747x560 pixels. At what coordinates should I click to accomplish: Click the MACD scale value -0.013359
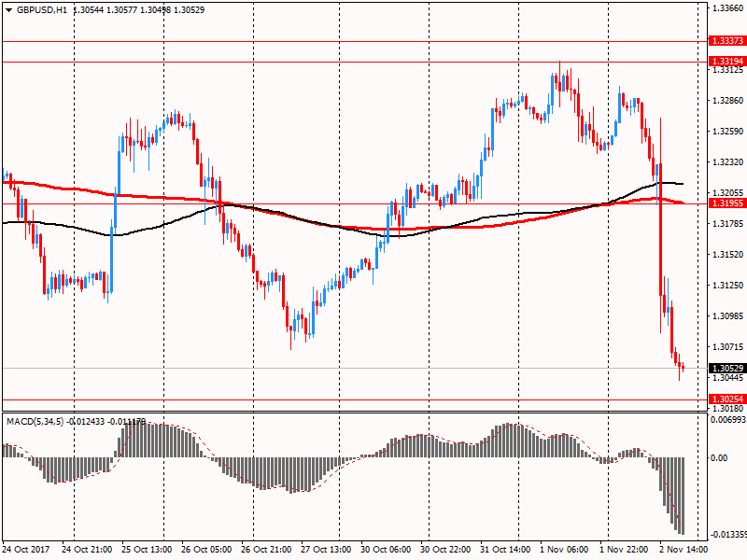(728, 534)
